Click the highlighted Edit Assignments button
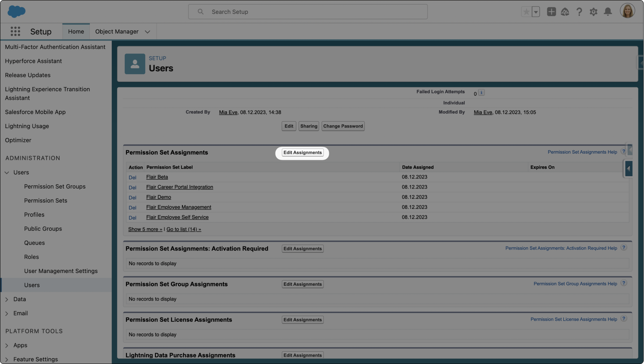Screen dimensions: 644x364 [x=302, y=153]
